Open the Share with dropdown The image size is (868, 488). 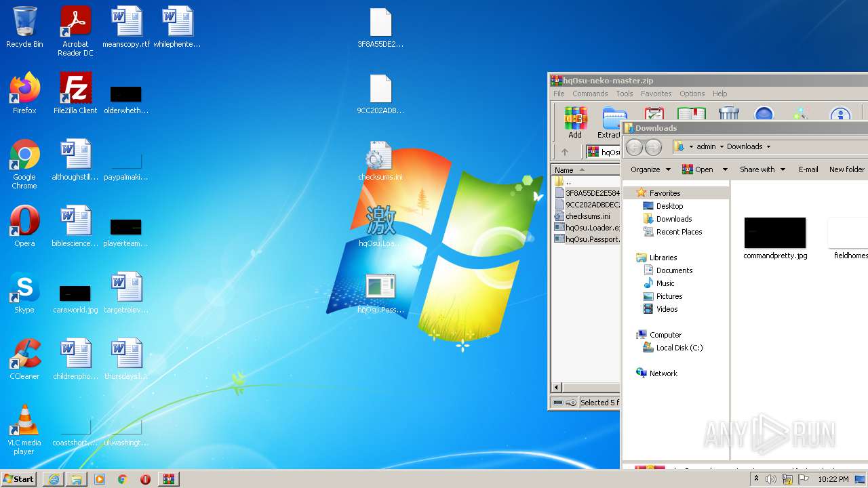pyautogui.click(x=762, y=169)
